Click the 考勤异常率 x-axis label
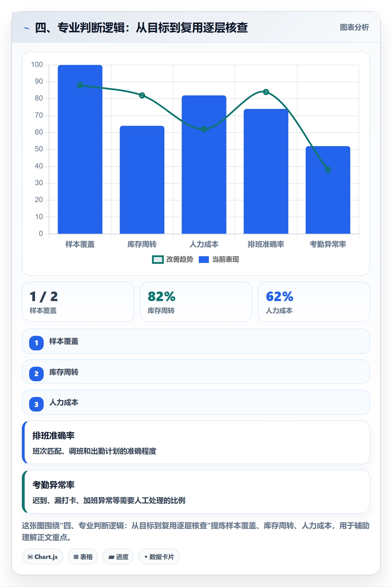This screenshot has height=587, width=392. pyautogui.click(x=328, y=244)
